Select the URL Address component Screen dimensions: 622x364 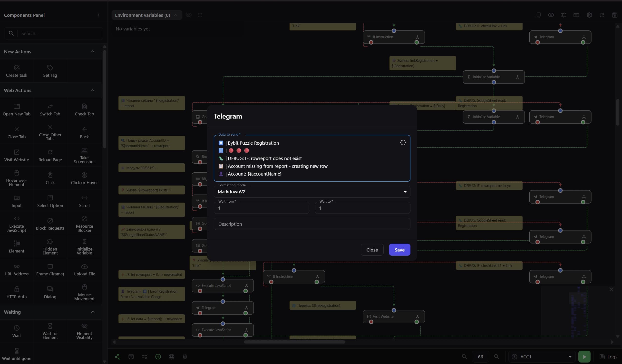coord(17,270)
